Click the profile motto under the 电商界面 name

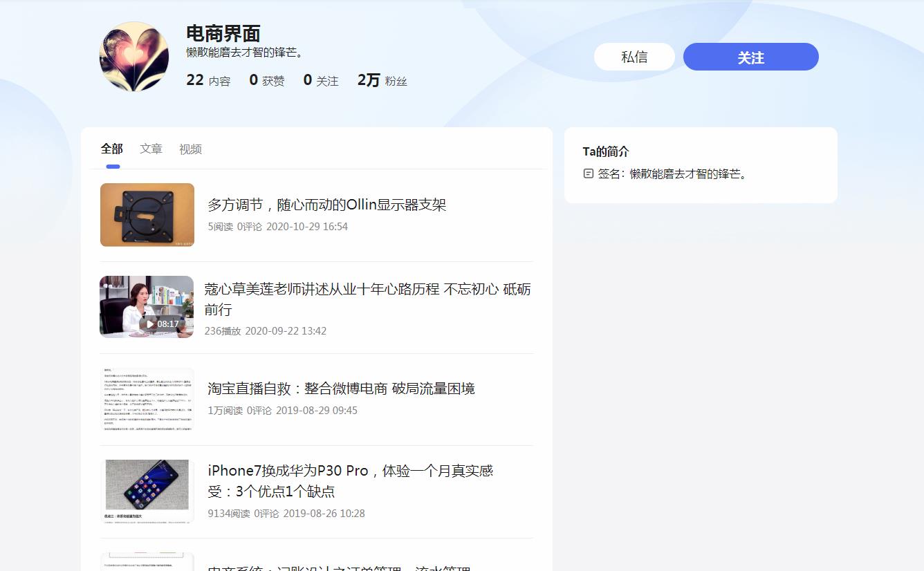click(x=245, y=52)
